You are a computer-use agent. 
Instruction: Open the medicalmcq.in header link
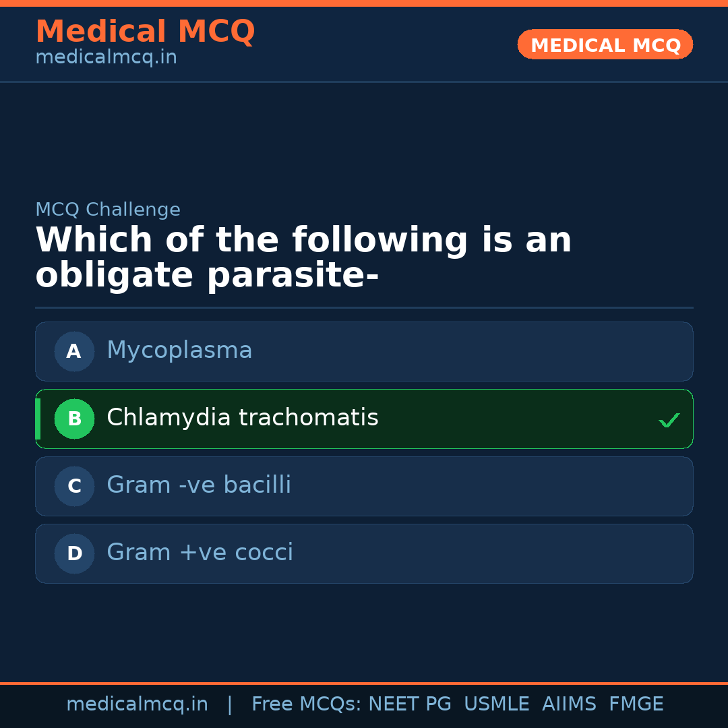pyautogui.click(x=106, y=58)
